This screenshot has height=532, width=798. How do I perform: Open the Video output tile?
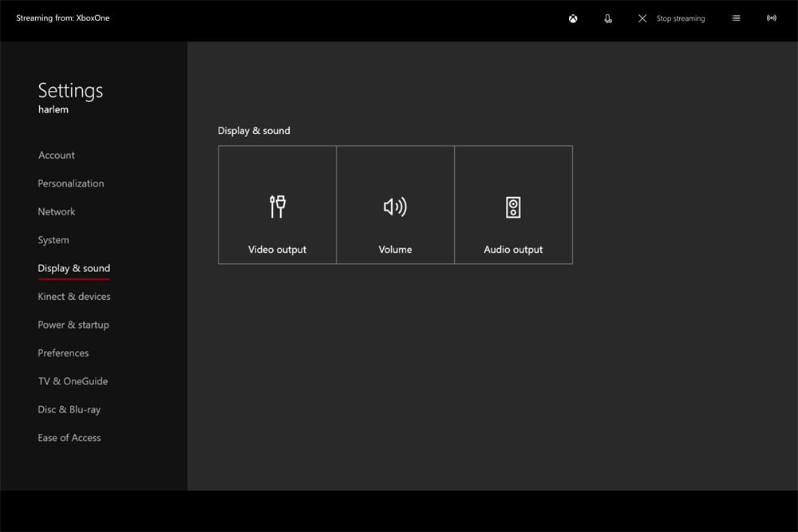277,205
